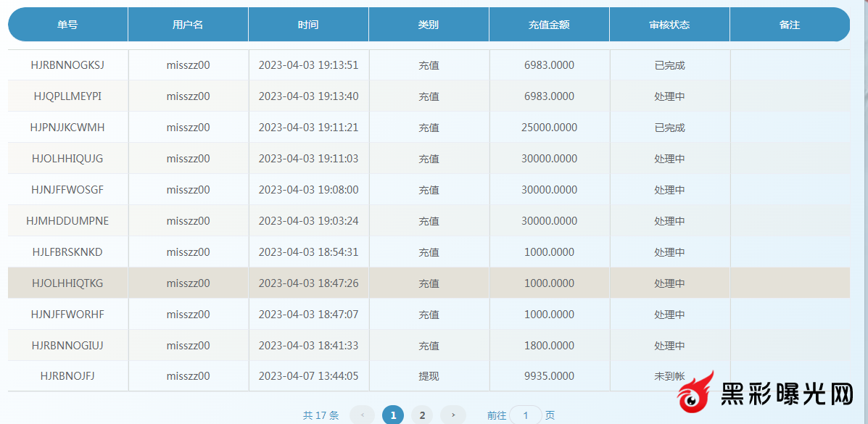Select page 1 in pagination
Screen dimensions: 868x424
[x=393, y=415]
